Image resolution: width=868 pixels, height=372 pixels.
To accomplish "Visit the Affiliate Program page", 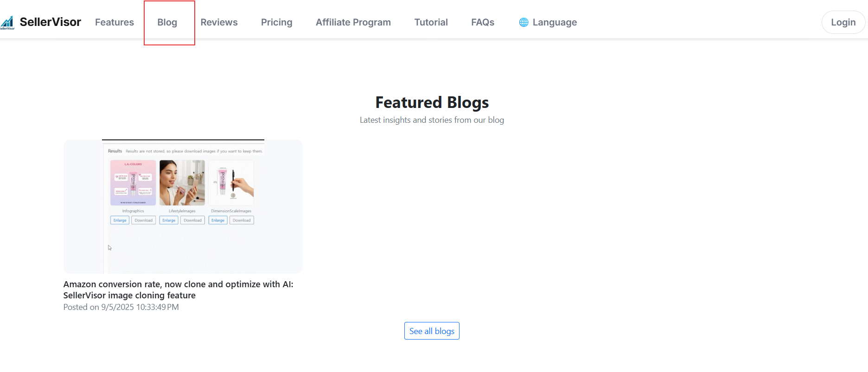I will point(353,22).
